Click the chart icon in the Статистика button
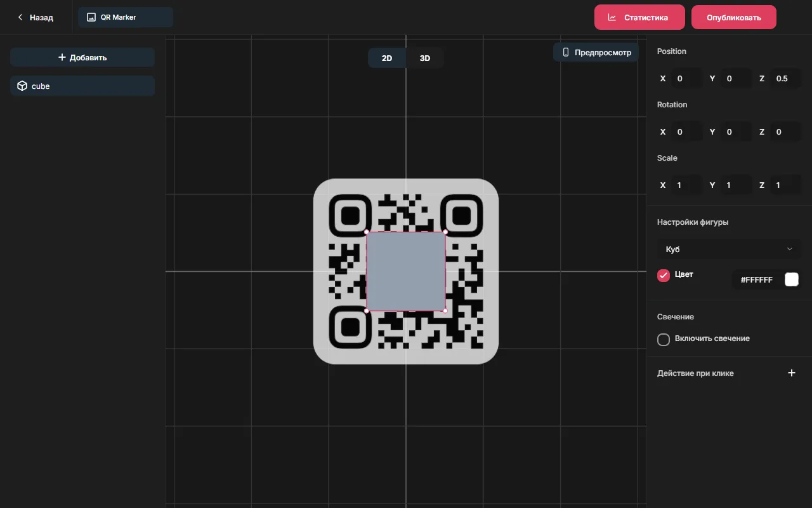Image resolution: width=812 pixels, height=508 pixels. point(612,17)
